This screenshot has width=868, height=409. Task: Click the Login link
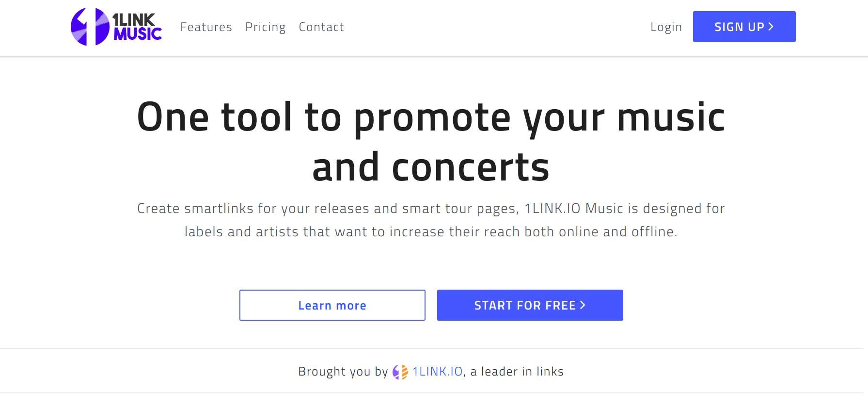pyautogui.click(x=666, y=27)
